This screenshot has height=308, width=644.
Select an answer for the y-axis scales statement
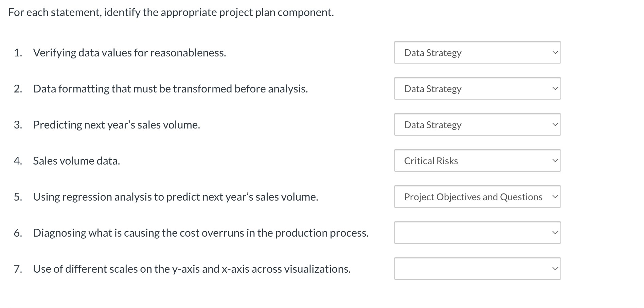(x=477, y=269)
